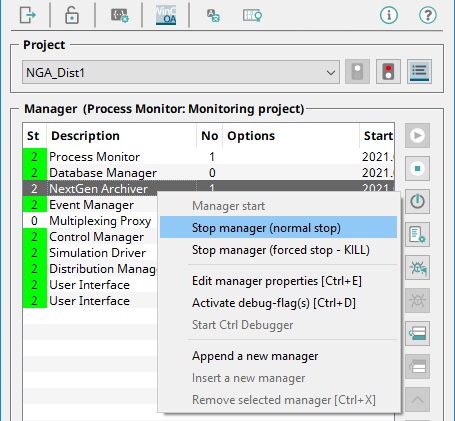Click the exit console icon in the toolbar
Viewport: 455px width, 421px height.
click(28, 15)
